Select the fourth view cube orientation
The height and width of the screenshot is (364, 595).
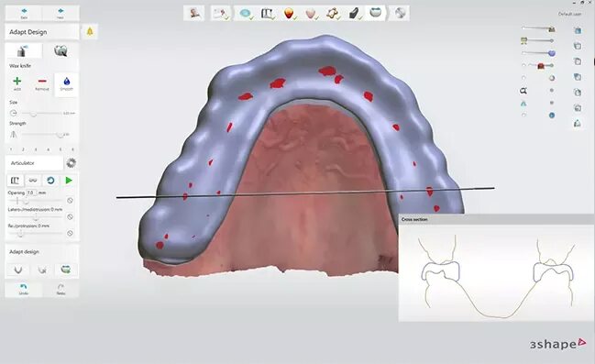(x=578, y=77)
